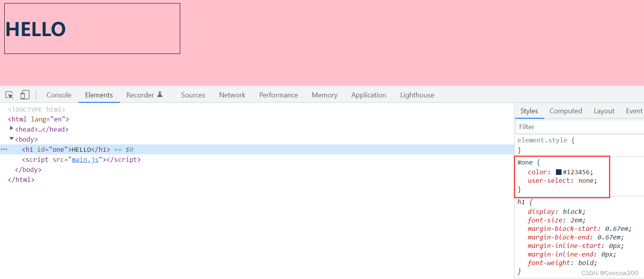The width and height of the screenshot is (644, 279).
Task: Open the Lighthouse tab
Action: (x=417, y=95)
